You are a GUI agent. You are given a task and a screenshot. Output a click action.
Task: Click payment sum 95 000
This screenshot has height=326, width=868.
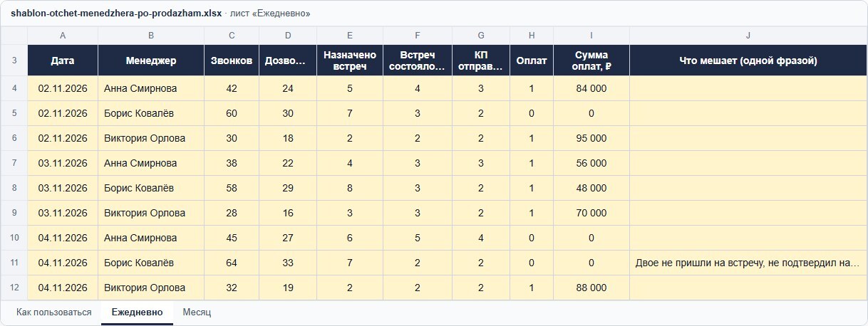[591, 138]
